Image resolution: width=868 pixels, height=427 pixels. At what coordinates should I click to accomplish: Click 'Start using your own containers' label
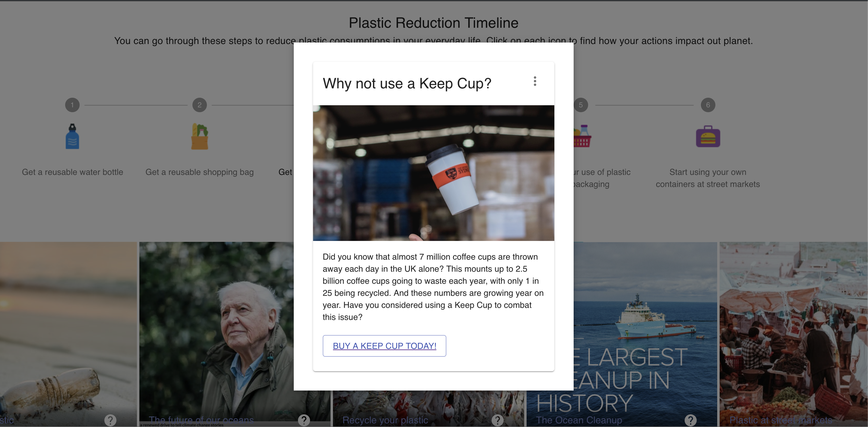708,178
